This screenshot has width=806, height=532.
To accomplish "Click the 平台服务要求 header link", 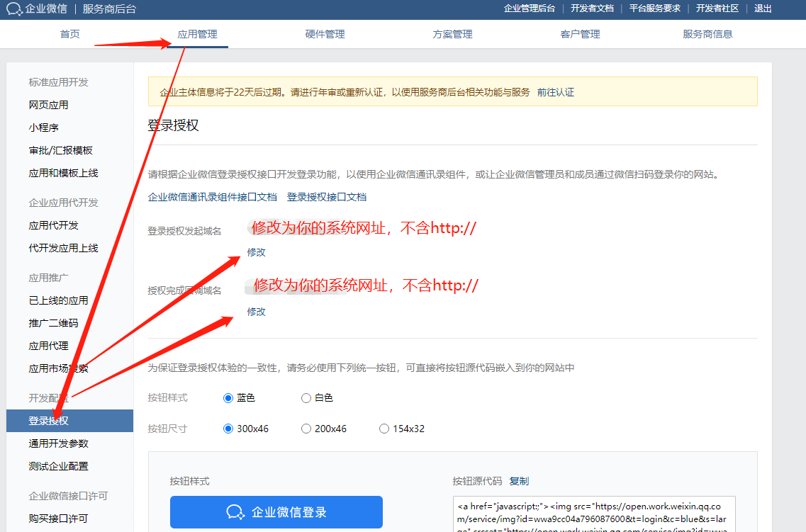I will 655,9.
